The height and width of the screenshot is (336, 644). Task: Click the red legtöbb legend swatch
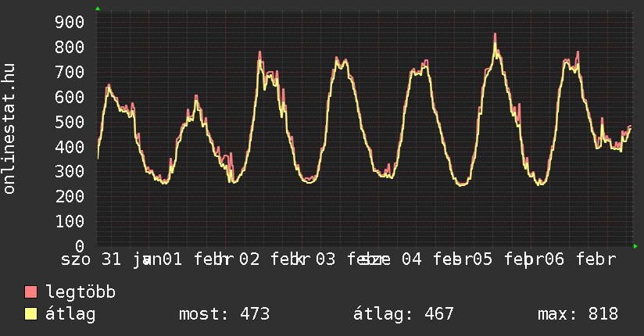[x=31, y=292]
